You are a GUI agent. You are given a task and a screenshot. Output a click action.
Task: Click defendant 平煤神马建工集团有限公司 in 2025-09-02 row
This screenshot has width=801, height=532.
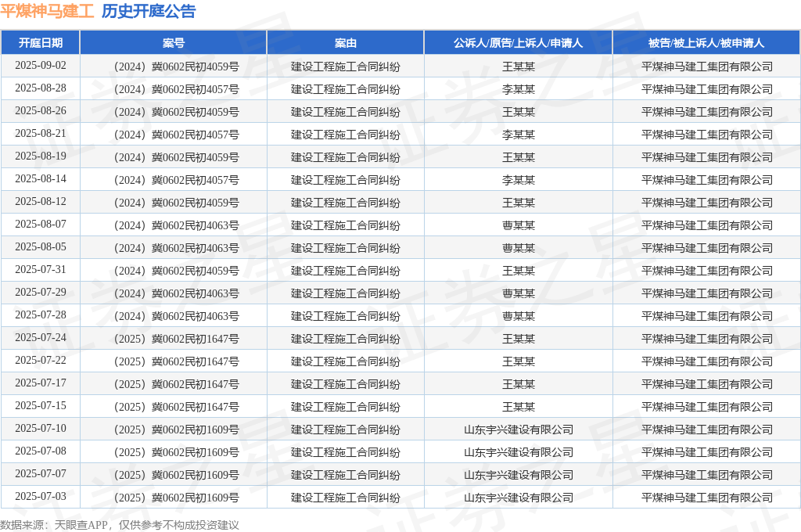pos(706,66)
